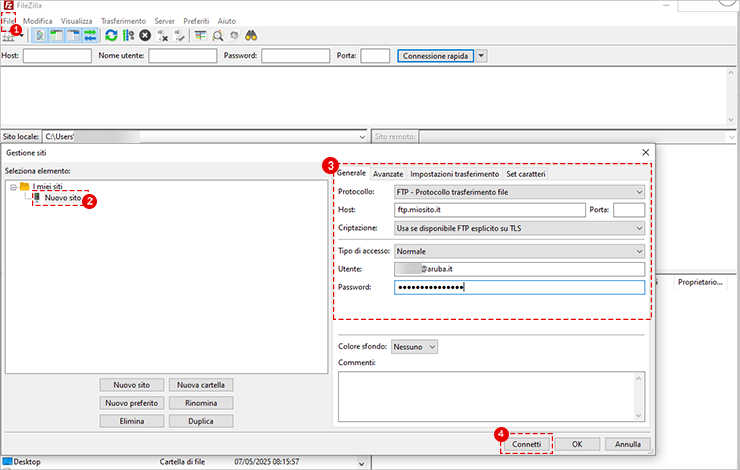
Task: Open the Connessione rapida history dropdown arrow
Action: (481, 56)
